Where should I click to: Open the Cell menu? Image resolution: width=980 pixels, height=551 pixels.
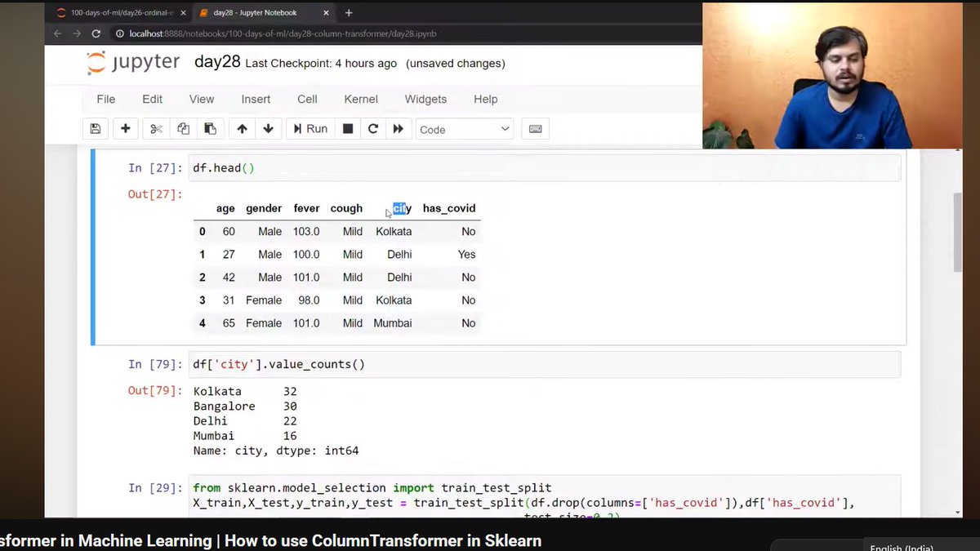[x=307, y=99]
